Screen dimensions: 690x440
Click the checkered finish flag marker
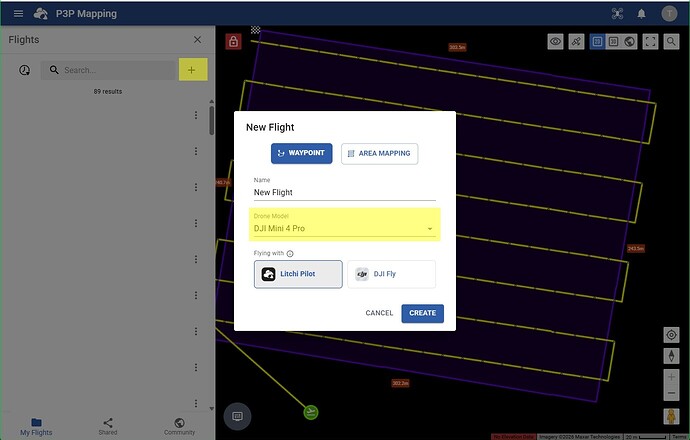(x=256, y=30)
